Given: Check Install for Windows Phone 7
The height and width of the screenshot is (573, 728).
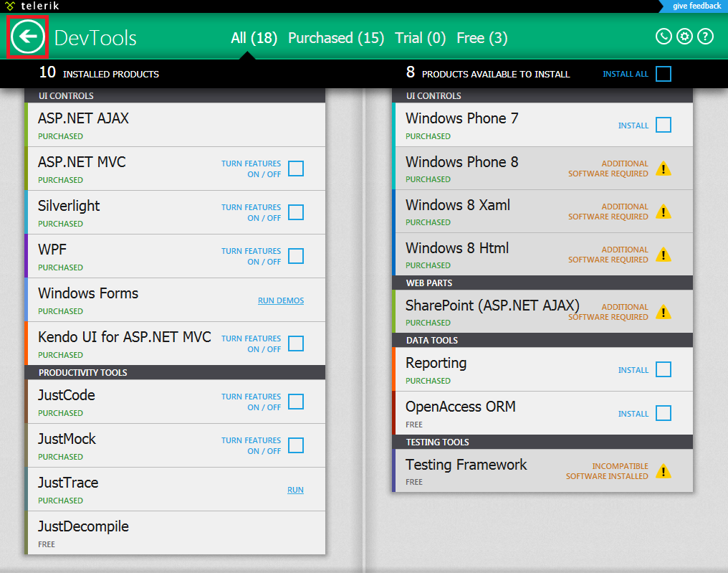Looking at the screenshot, I should pyautogui.click(x=664, y=125).
